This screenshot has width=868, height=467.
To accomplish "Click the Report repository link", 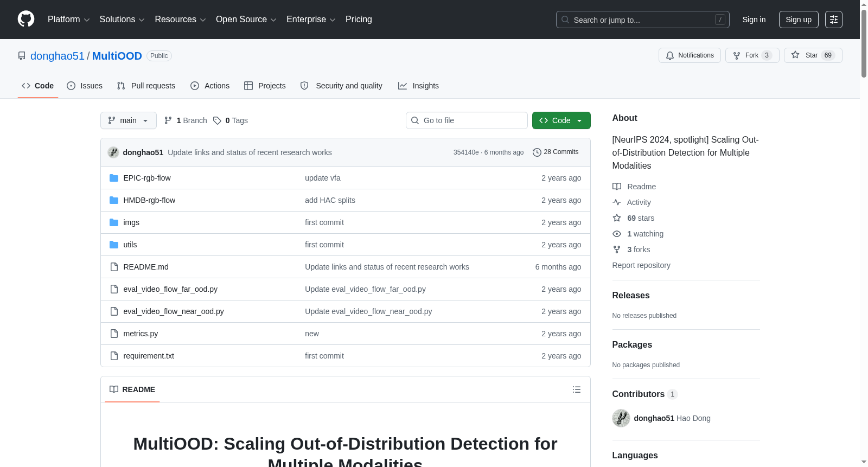I will (641, 265).
